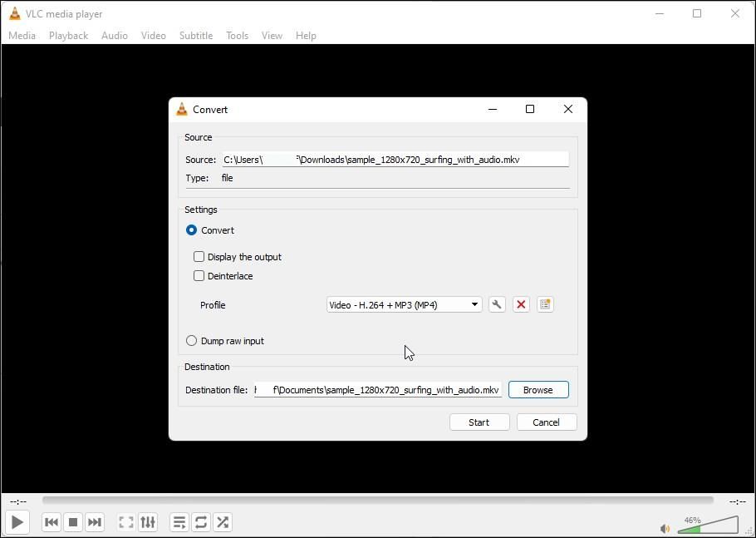Click inside the Destination file field

378,389
